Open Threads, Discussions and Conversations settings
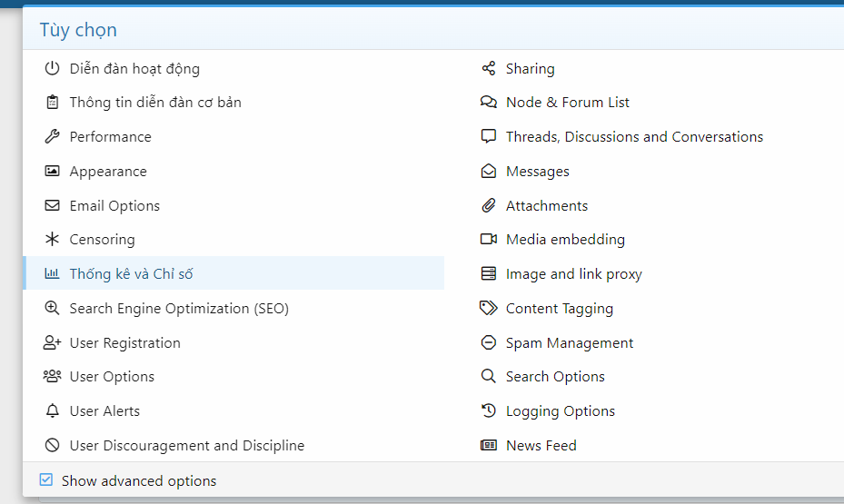This screenshot has width=844, height=504. coord(634,137)
